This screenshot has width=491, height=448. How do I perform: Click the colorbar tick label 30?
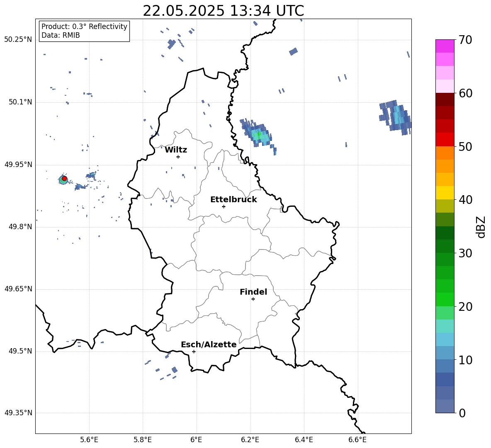click(465, 253)
